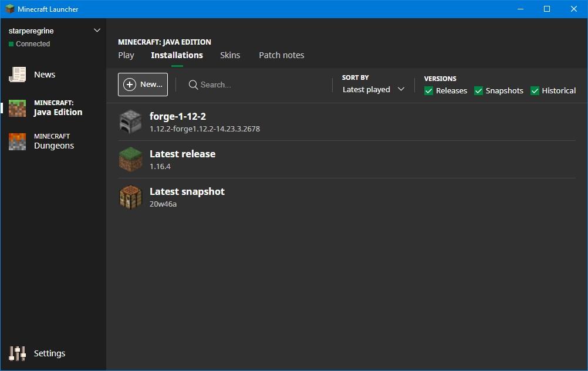Image resolution: width=588 pixels, height=371 pixels.
Task: Uncheck the Snapshots versions checkbox
Action: [478, 91]
